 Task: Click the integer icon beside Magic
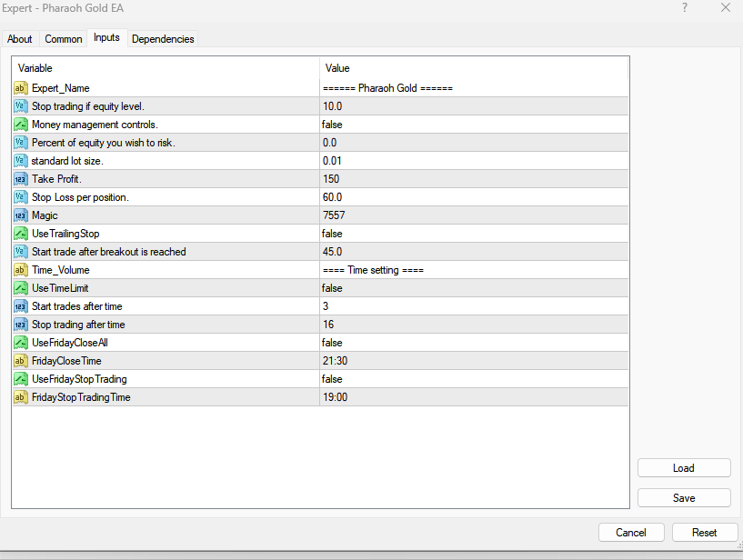coord(21,215)
